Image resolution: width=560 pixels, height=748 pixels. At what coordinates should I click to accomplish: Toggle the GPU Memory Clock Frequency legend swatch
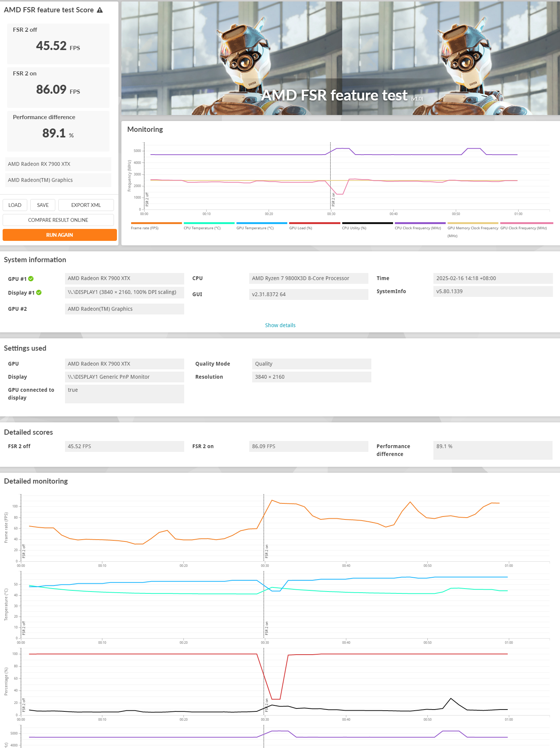coord(473,223)
